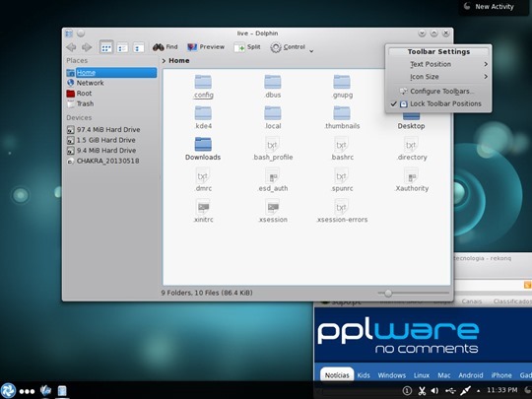Open Dolphin window menu icon in titlebar
Screen dimensions: 532x399
tap(69, 33)
